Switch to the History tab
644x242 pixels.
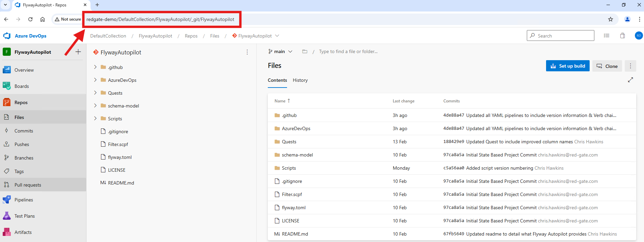point(300,80)
